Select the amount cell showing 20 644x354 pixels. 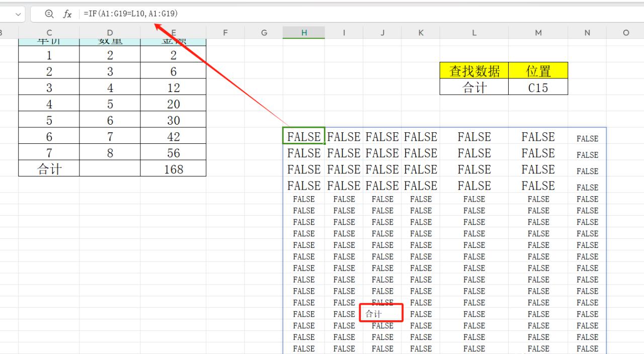pos(173,104)
